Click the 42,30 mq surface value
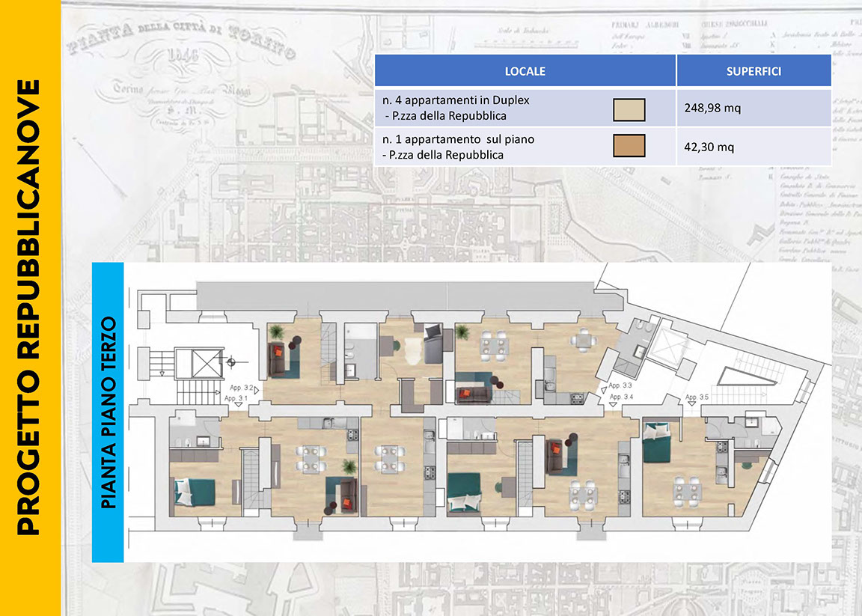Viewport: 862px width, 616px height. point(709,147)
